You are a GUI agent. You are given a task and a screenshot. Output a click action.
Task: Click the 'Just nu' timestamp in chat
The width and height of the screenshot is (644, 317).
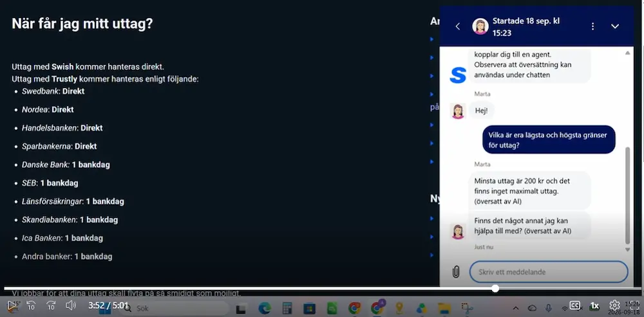pos(484,248)
